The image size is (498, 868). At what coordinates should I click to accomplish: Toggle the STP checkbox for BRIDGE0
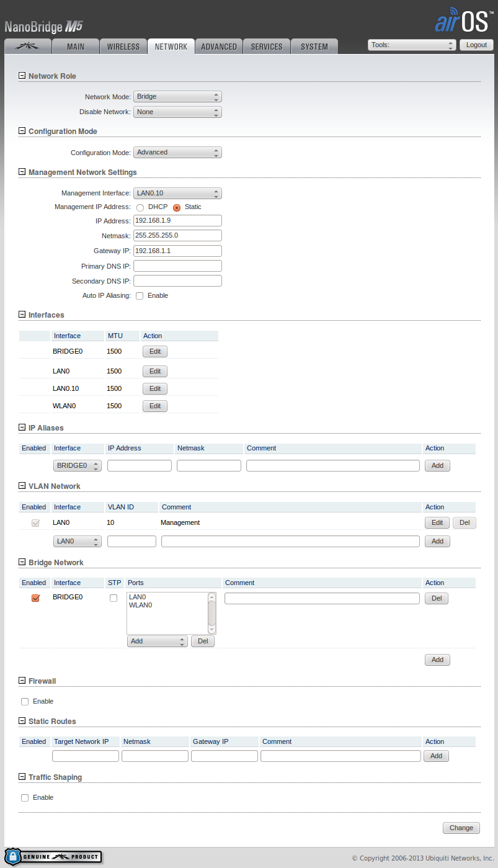coord(113,598)
